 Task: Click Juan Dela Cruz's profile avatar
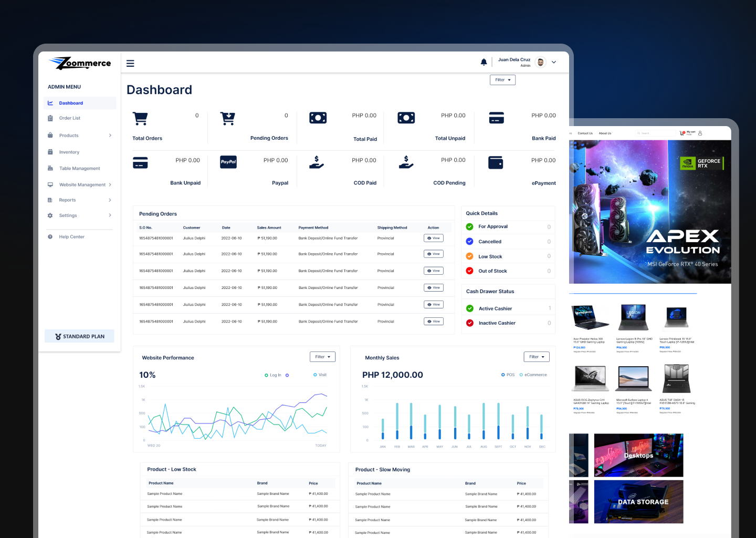pyautogui.click(x=540, y=62)
